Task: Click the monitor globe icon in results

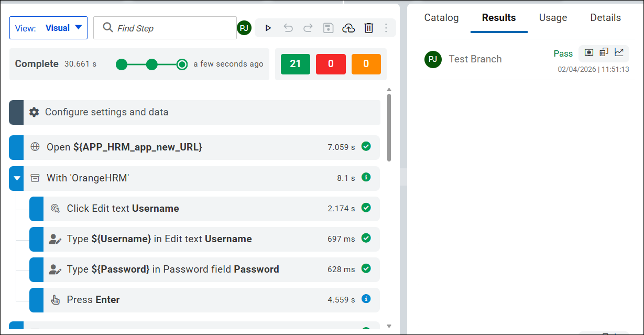Action: (589, 52)
